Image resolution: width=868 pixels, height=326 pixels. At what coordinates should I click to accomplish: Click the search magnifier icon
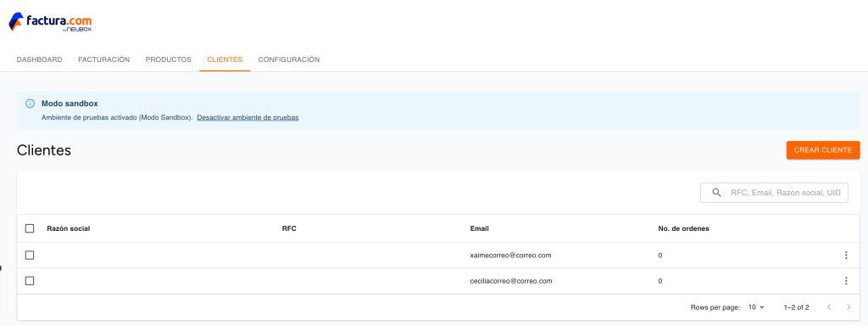click(x=716, y=193)
